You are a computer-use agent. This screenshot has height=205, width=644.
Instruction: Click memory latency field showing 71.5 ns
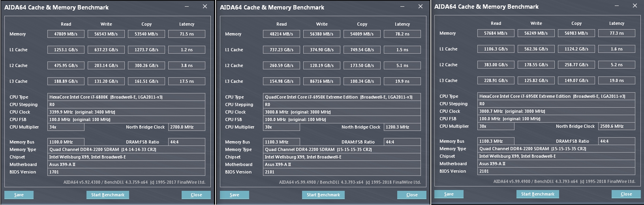[187, 34]
